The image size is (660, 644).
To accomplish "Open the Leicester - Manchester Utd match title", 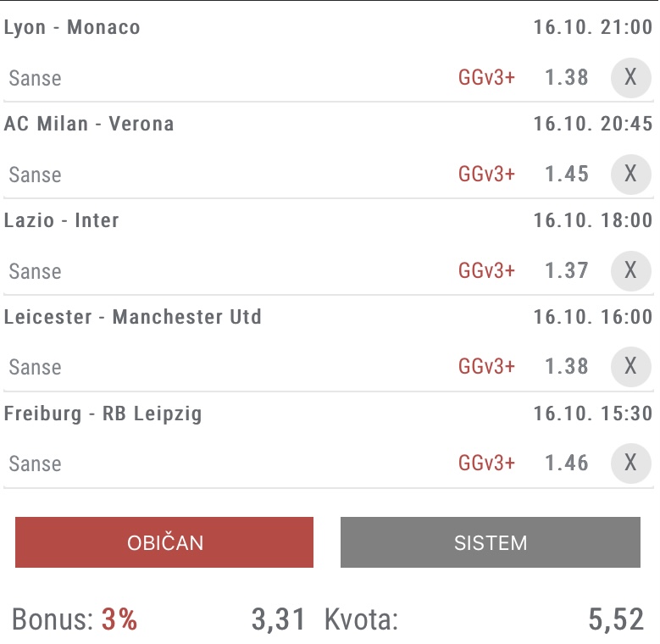I will pyautogui.click(x=132, y=317).
